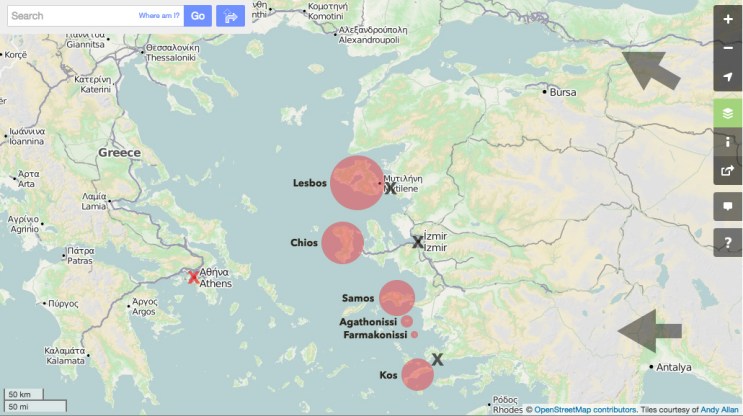Click the Katerini city label
The width and height of the screenshot is (743, 416).
click(93, 84)
